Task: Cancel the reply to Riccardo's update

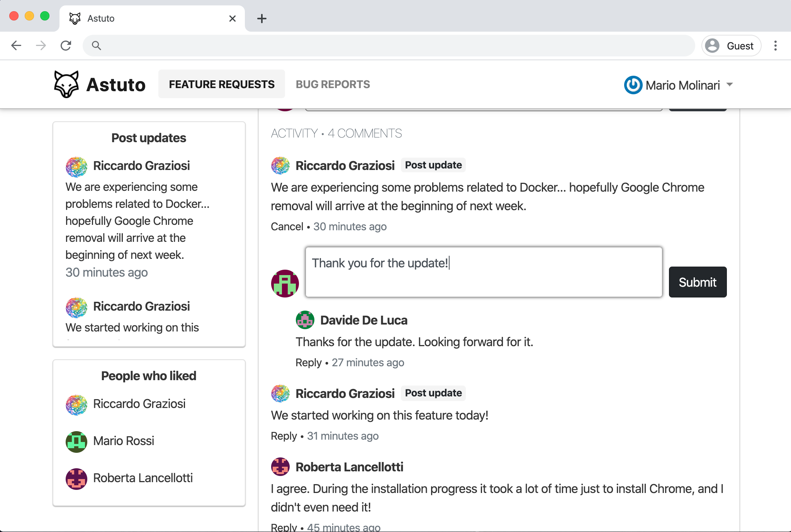Action: 287,226
